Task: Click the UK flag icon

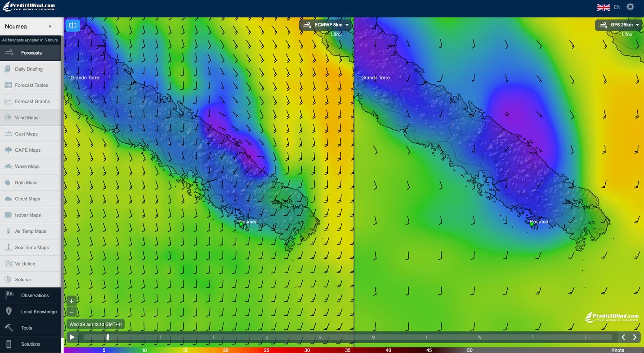Action: tap(604, 7)
